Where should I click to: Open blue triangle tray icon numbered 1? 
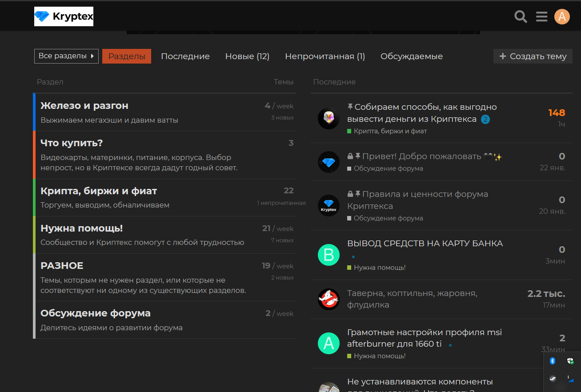tap(570, 379)
